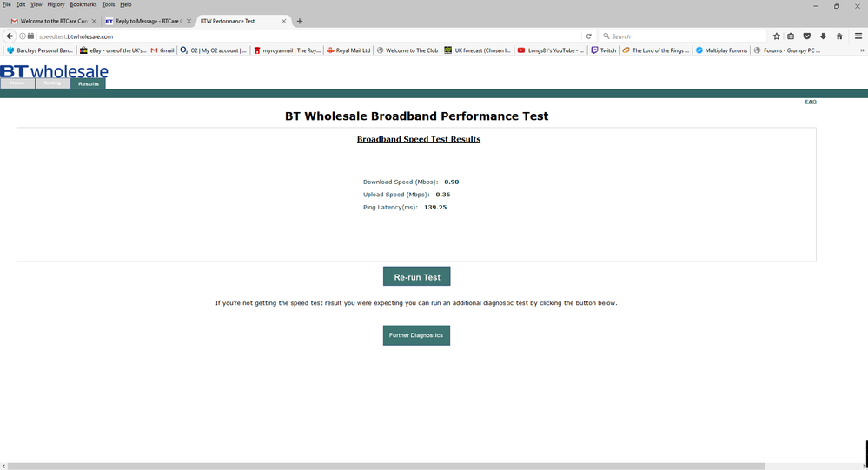Screen dimensions: 868x470
Task: Click the BT wholesale logo
Action: [54, 71]
